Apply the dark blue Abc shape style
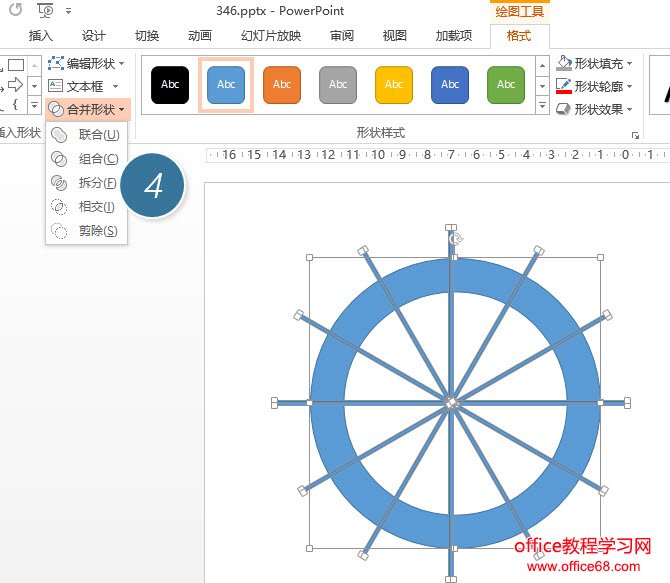The image size is (670, 583). (450, 85)
